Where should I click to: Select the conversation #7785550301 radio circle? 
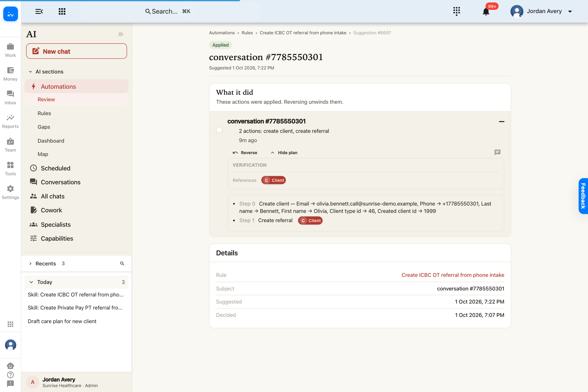pyautogui.click(x=219, y=130)
